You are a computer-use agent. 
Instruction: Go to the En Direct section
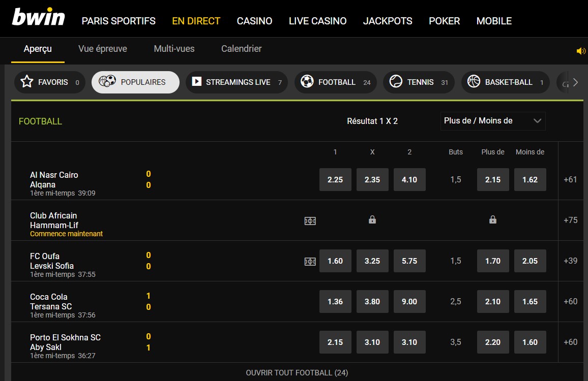click(x=196, y=21)
